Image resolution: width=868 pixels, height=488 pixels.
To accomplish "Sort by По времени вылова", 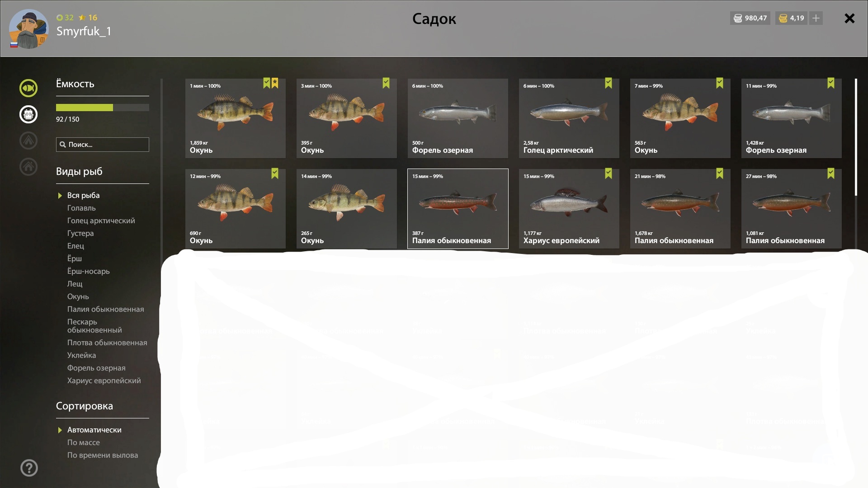I will click(103, 455).
